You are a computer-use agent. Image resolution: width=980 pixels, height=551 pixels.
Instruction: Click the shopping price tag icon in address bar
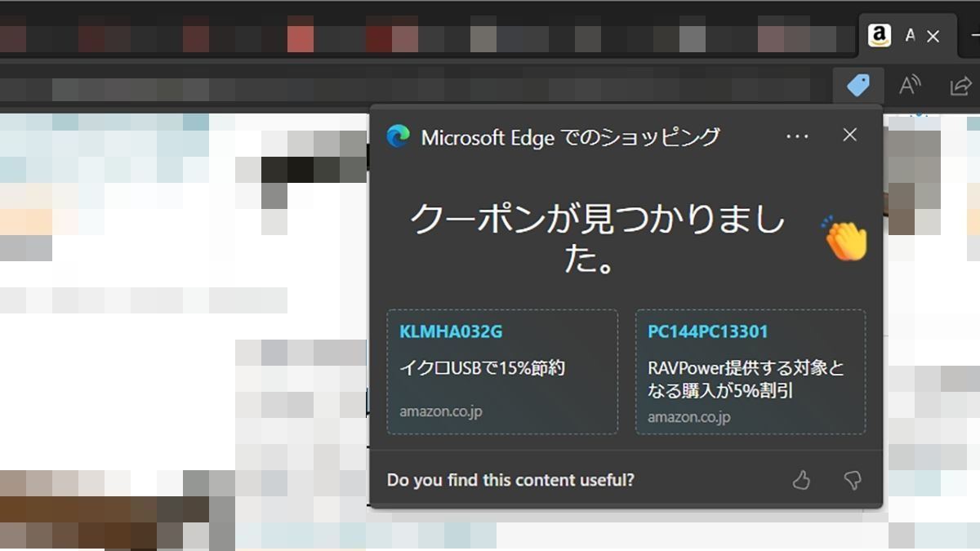(x=857, y=85)
